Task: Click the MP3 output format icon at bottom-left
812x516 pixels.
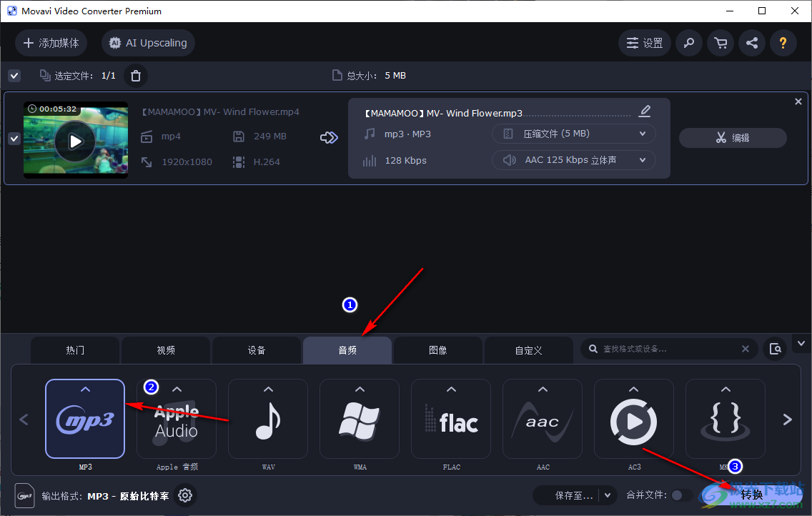Action: [x=24, y=496]
